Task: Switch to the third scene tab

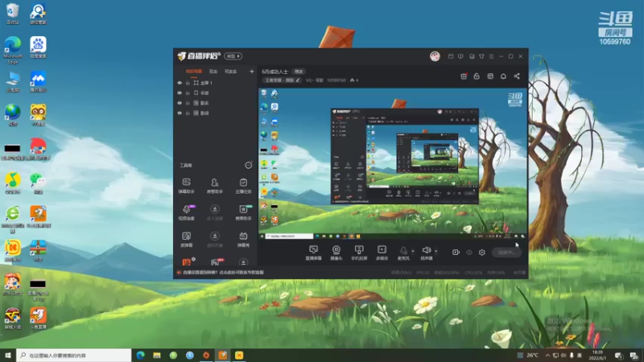Action: coord(230,72)
